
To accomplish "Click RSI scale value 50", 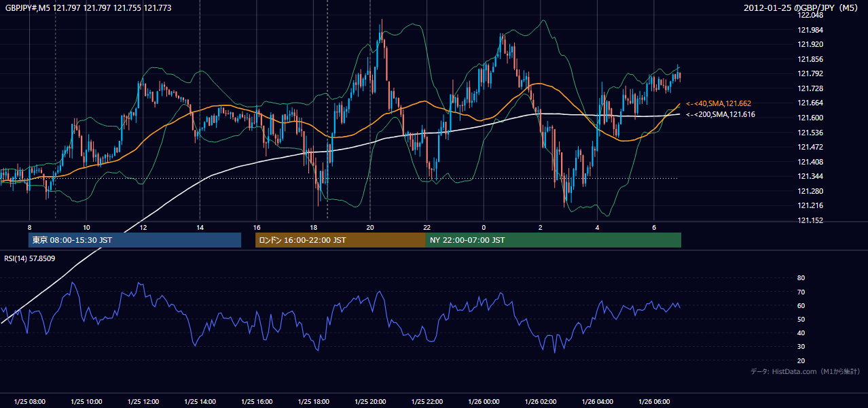I will click(801, 319).
